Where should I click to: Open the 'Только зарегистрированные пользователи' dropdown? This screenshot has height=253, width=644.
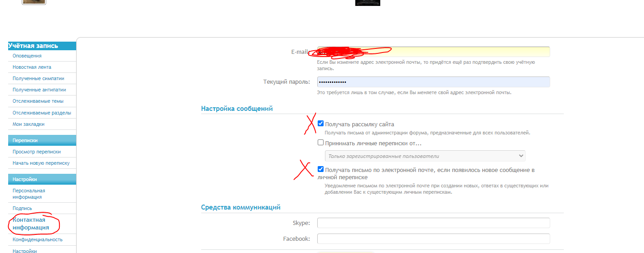[425, 156]
